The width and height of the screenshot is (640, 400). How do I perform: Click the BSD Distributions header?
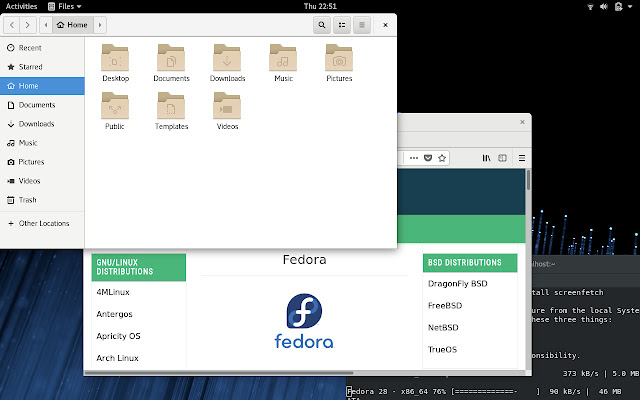470,262
